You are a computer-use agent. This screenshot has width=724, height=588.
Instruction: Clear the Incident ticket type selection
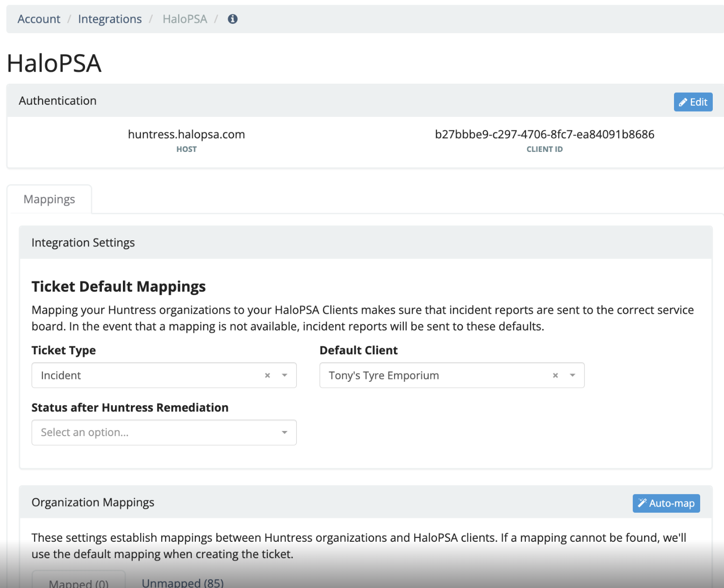(267, 375)
